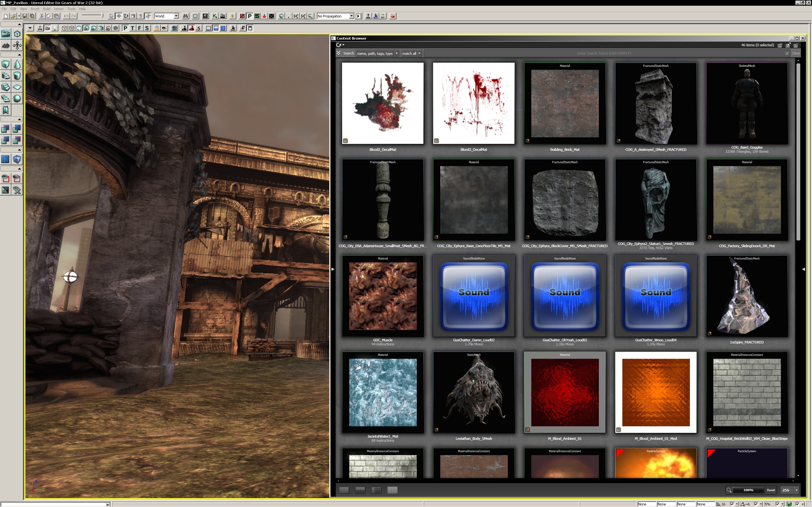Click the Clear search button

point(796,53)
